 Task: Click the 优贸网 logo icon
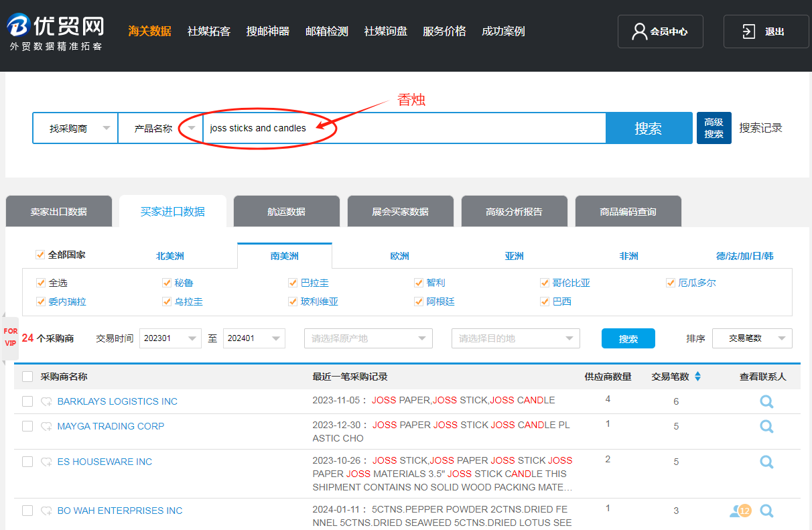click(20, 26)
